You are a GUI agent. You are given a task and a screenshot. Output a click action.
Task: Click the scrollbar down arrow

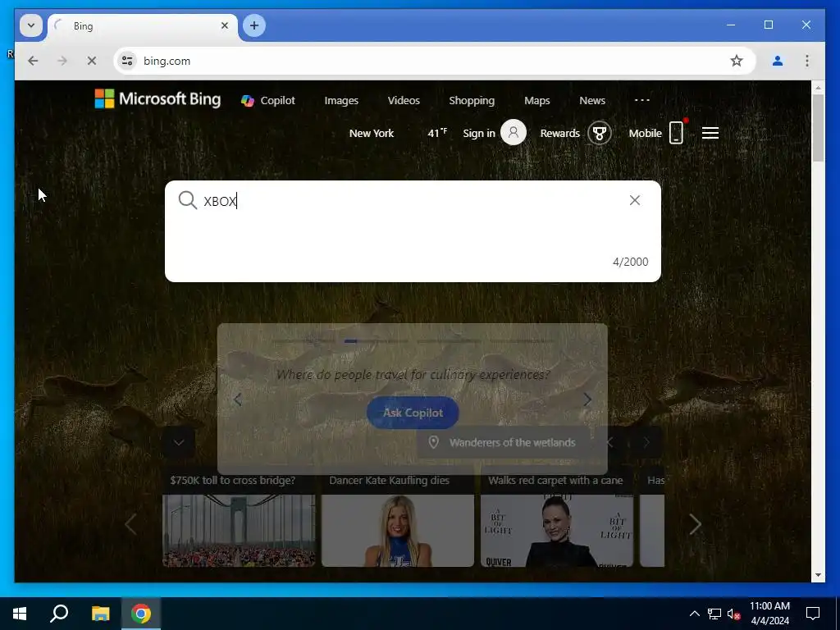(818, 575)
